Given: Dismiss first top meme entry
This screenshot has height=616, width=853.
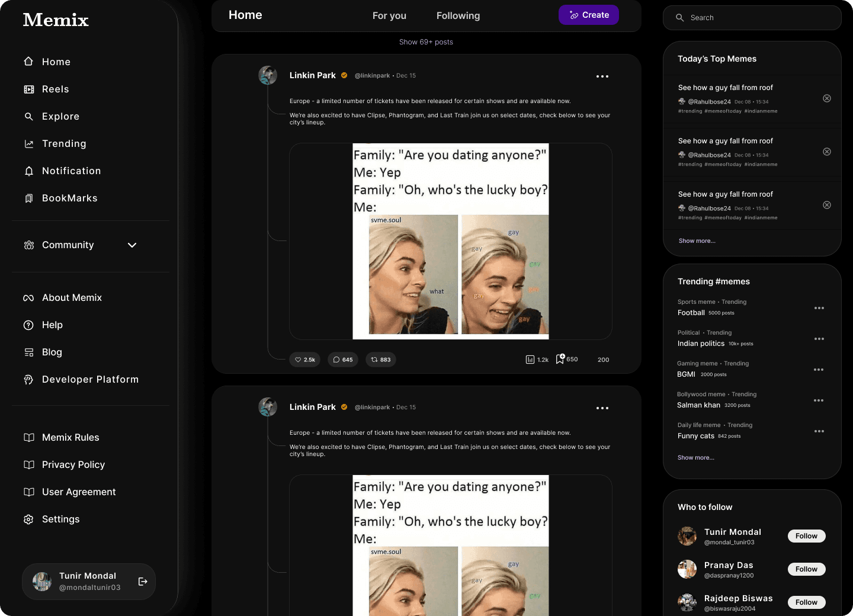Looking at the screenshot, I should point(827,98).
